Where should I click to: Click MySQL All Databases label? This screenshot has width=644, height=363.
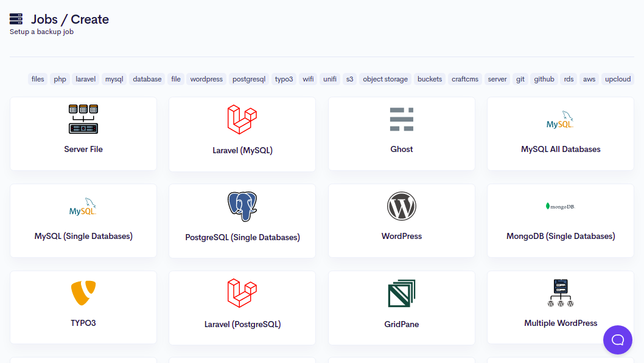(561, 150)
